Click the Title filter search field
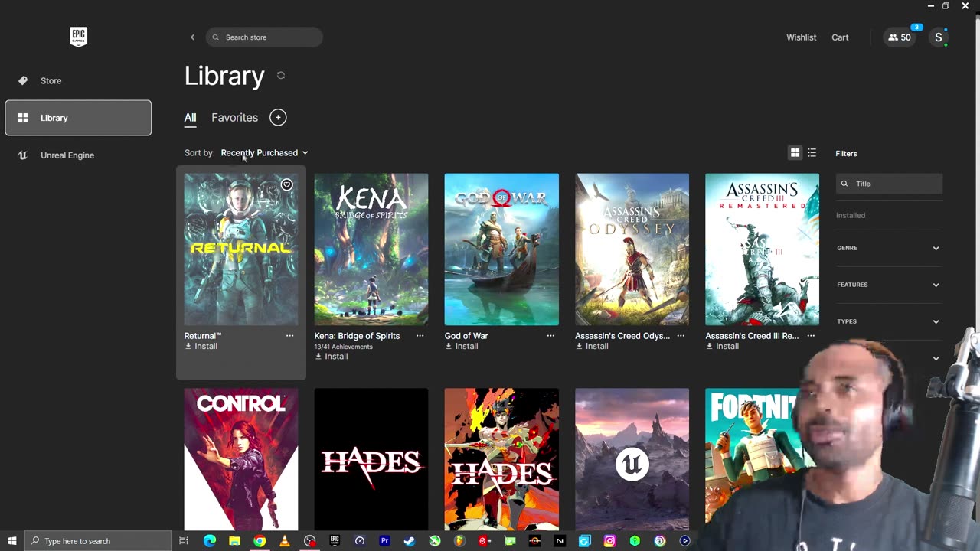This screenshot has height=551, width=980. point(889,184)
